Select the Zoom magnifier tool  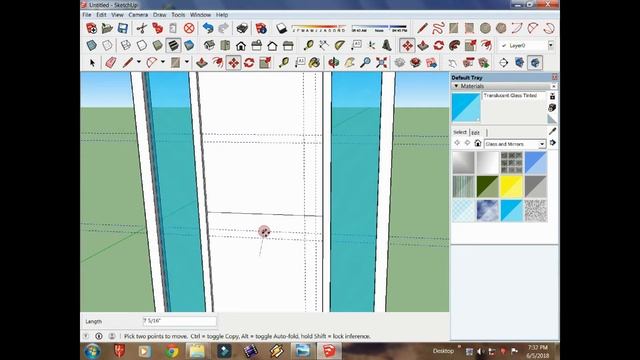point(366,63)
